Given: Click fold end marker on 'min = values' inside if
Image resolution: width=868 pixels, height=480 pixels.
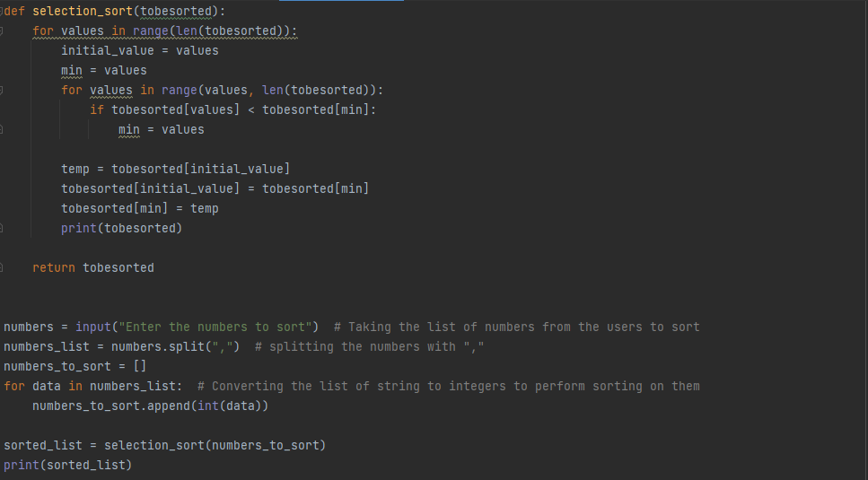Looking at the screenshot, I should (1, 129).
